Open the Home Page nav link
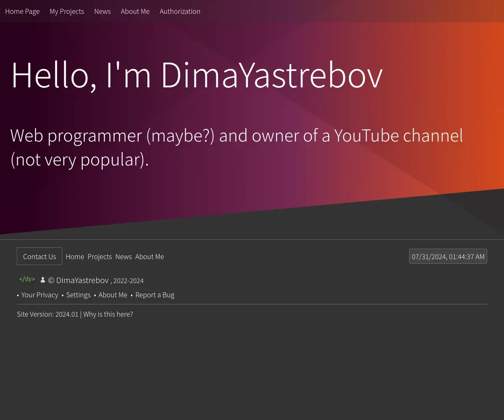The image size is (504, 420). (x=22, y=11)
